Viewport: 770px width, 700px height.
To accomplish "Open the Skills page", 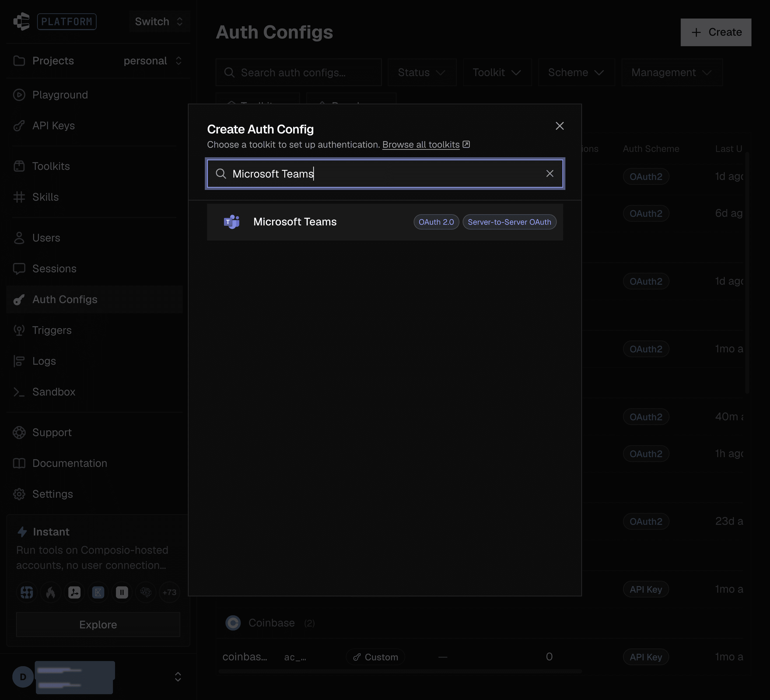I will (45, 197).
